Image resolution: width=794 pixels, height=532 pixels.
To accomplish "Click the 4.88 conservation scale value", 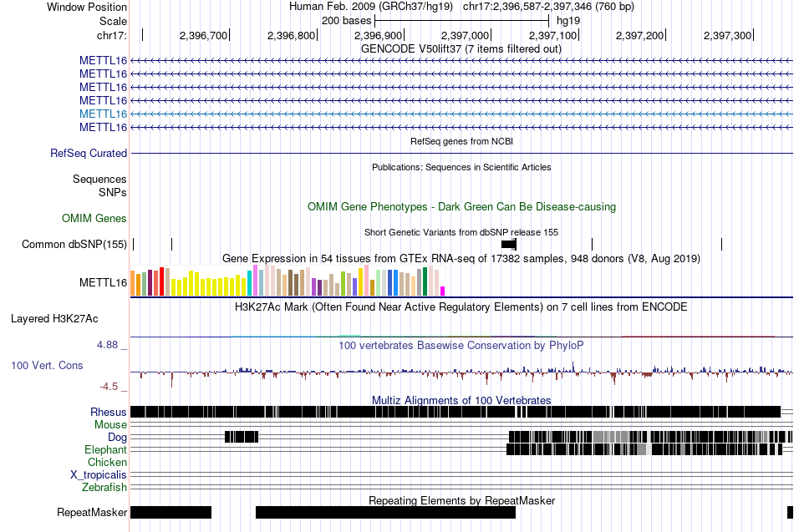I will tap(107, 345).
